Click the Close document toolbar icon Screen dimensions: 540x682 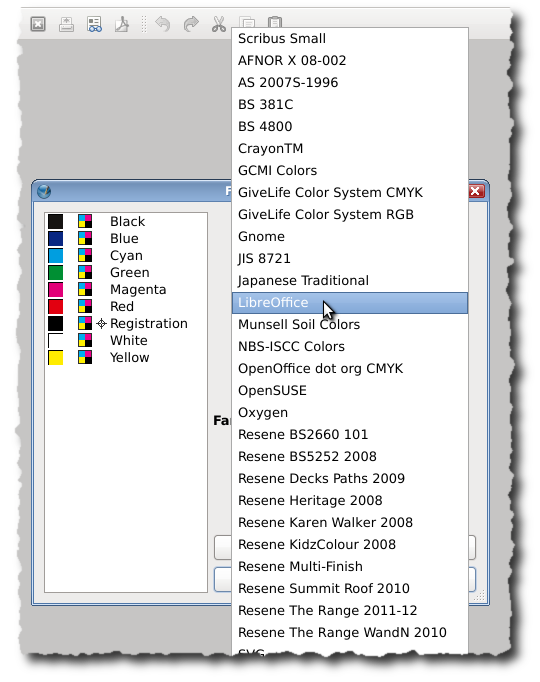pos(38,24)
